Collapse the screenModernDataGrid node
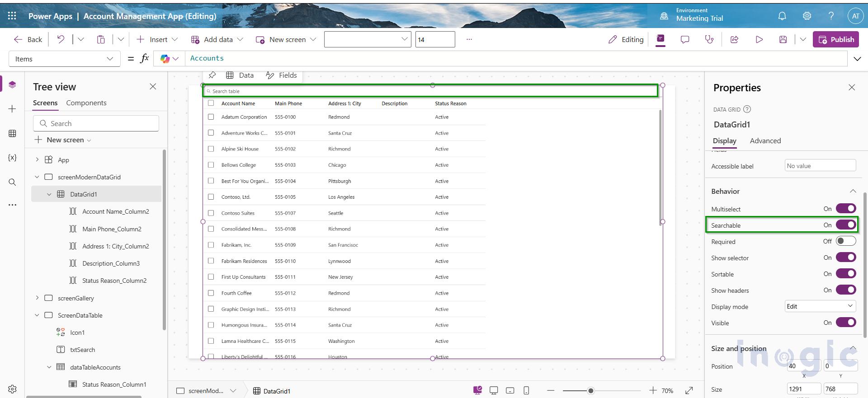The width and height of the screenshot is (868, 398). pos(37,177)
